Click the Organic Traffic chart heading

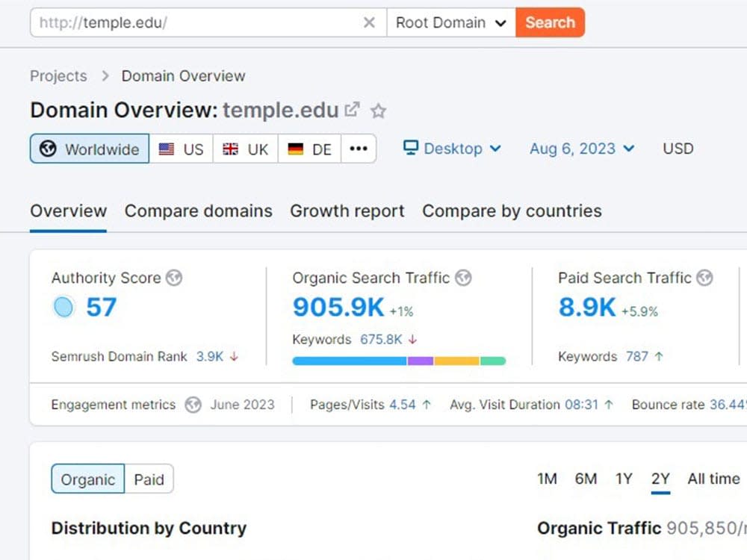click(x=599, y=528)
